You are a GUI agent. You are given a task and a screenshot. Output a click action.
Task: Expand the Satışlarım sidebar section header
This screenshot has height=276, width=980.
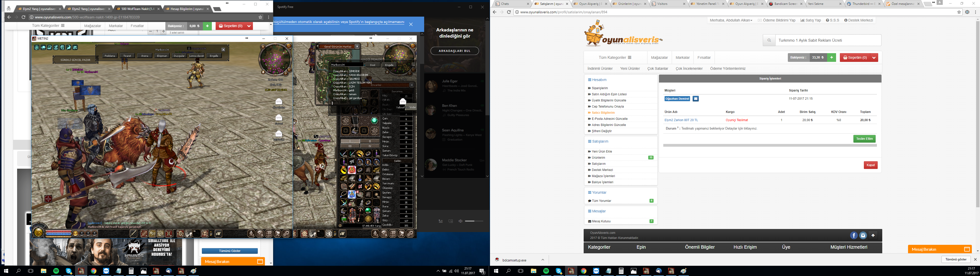tap(598, 141)
